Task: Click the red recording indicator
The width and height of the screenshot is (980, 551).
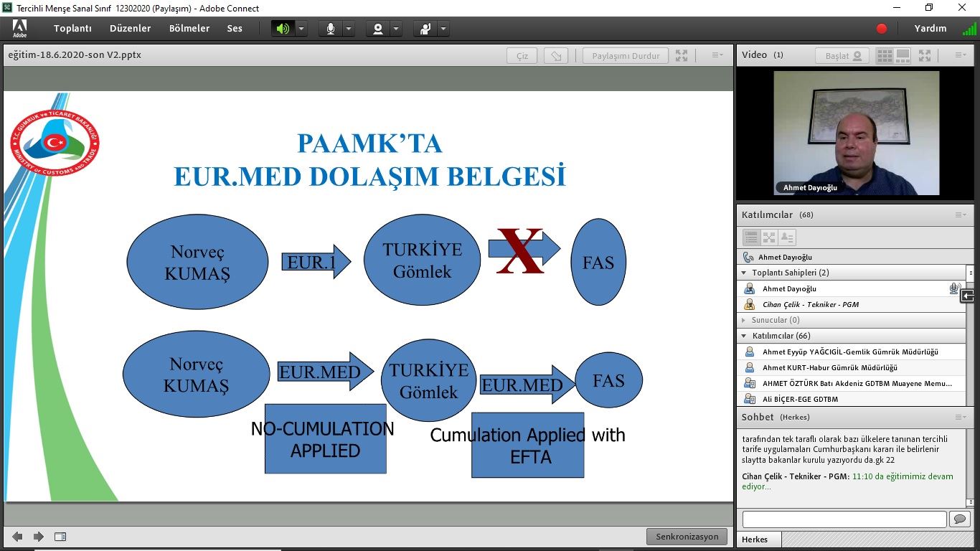Action: pos(882,29)
